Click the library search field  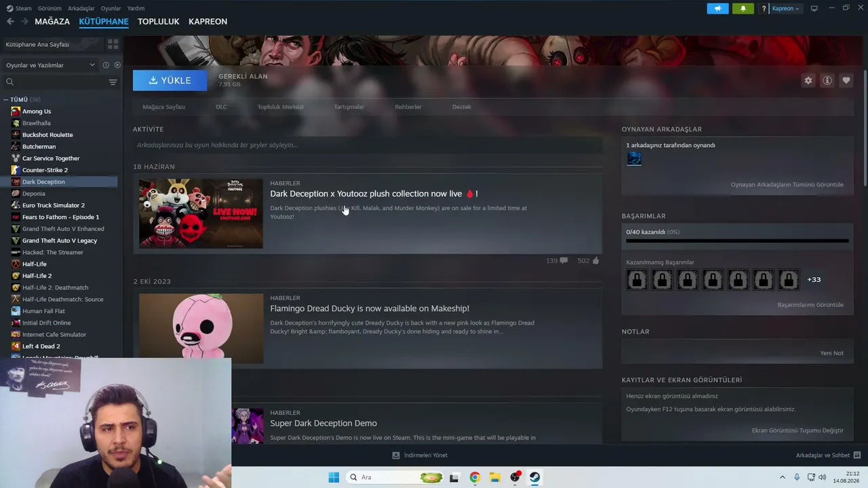point(56,82)
